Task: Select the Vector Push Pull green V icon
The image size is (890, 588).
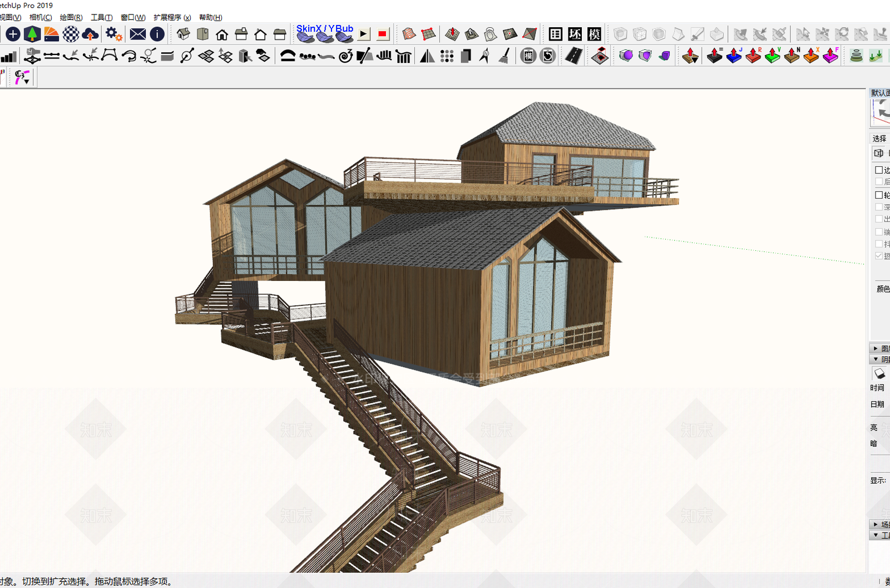Action: (x=773, y=56)
